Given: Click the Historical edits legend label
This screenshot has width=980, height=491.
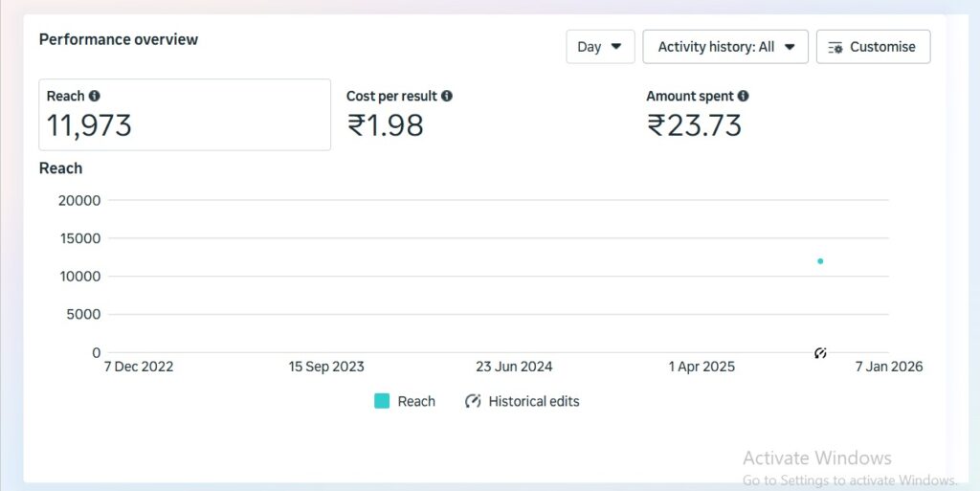Looking at the screenshot, I should (534, 401).
